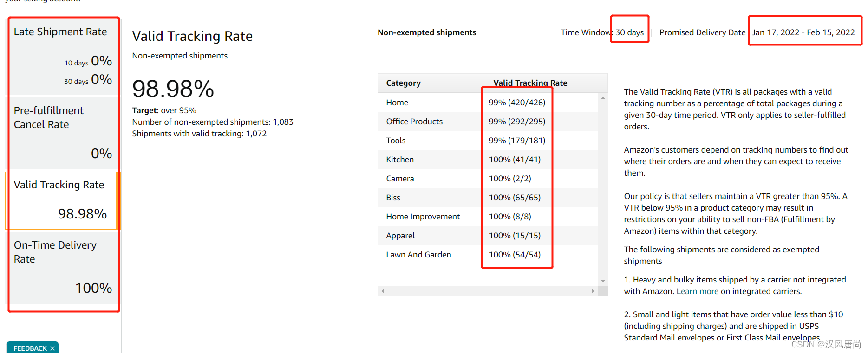
Task: Click the Valid Tracking Rate column header
Action: pos(530,83)
